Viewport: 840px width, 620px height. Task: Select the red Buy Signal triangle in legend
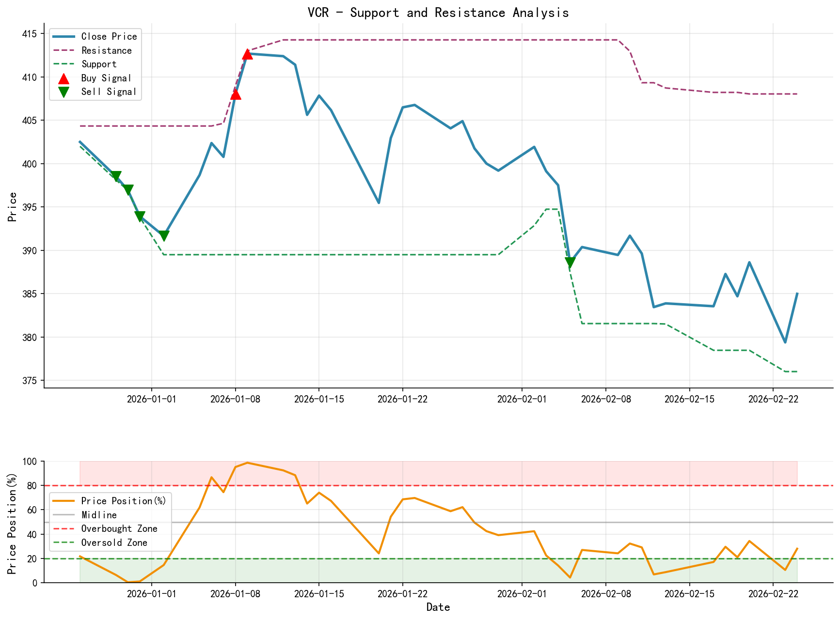[x=63, y=78]
